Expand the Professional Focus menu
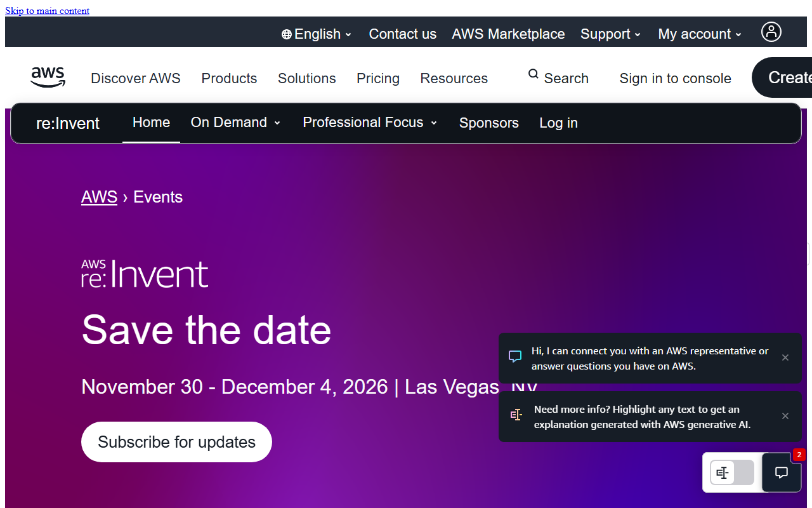Image resolution: width=812 pixels, height=508 pixels. point(370,123)
